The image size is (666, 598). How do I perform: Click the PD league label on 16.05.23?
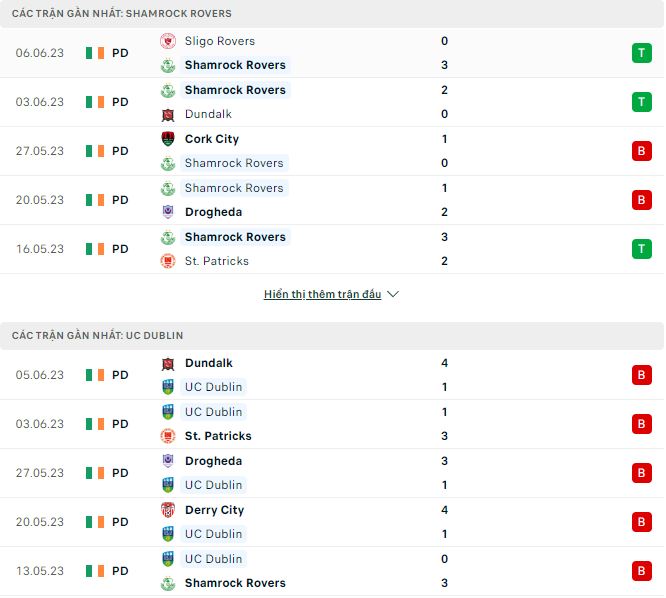click(120, 249)
